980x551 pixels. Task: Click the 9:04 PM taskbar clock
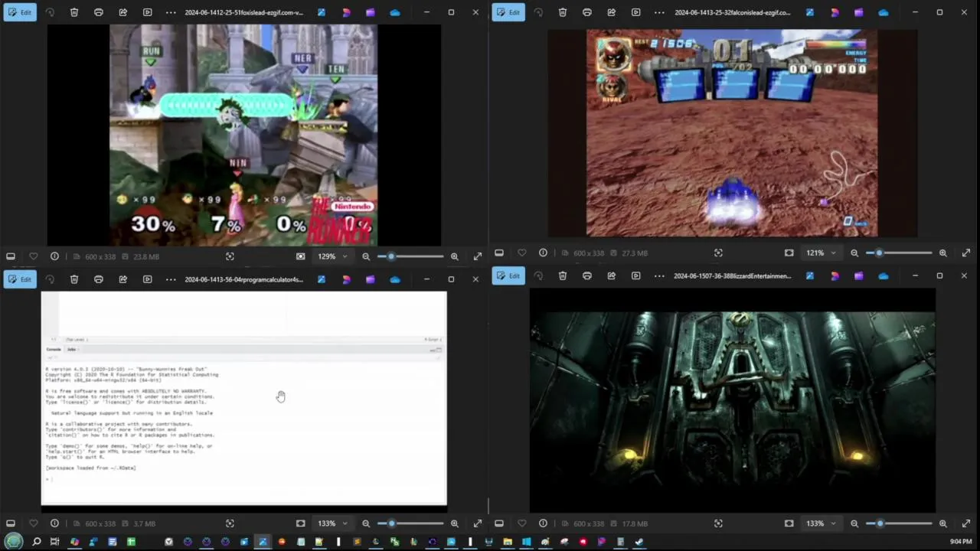point(961,542)
